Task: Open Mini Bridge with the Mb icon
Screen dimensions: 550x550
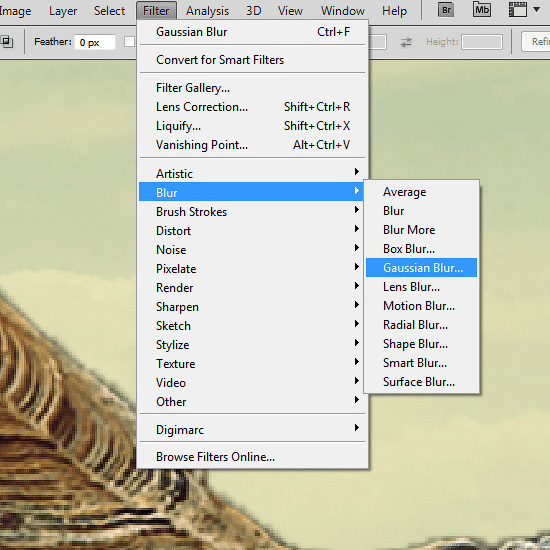Action: [x=482, y=10]
